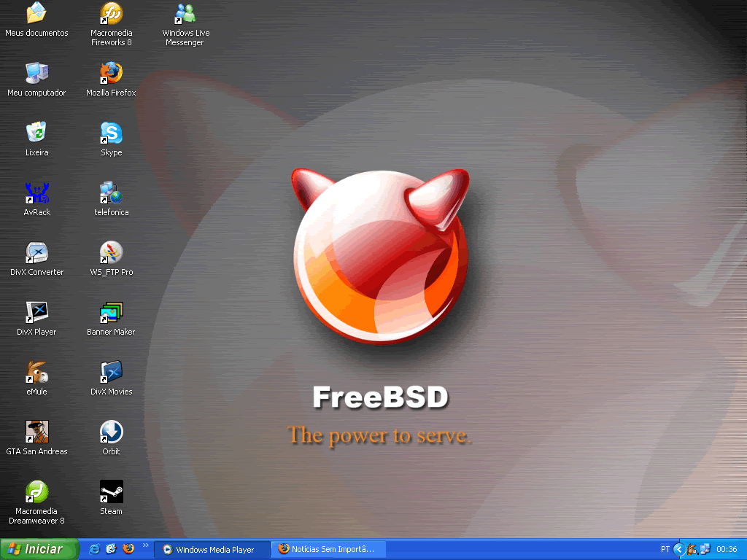Select the Skype desktop shortcut
This screenshot has height=560, width=747.
(111, 133)
